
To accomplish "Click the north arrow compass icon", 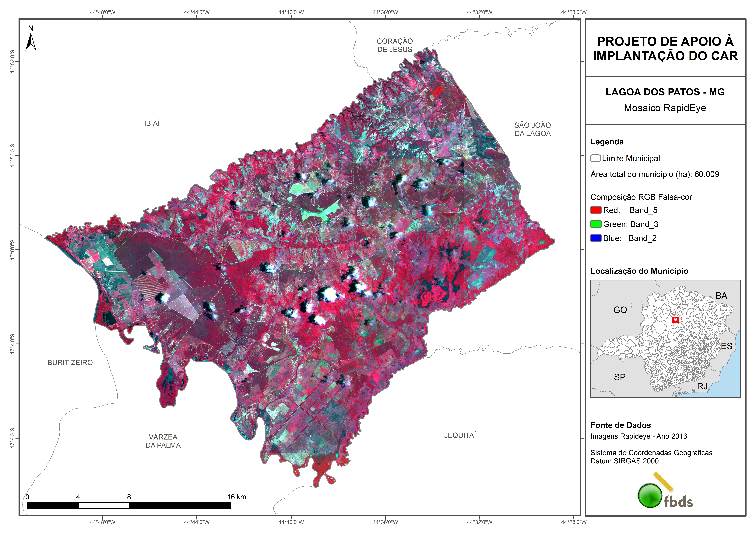I will pos(31,42).
